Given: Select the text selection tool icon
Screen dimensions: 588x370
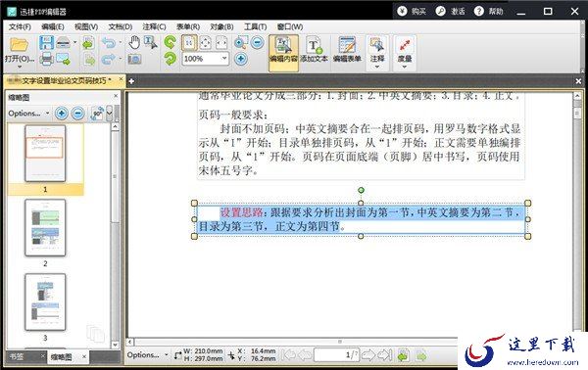Looking at the screenshot, I should click(151, 42).
